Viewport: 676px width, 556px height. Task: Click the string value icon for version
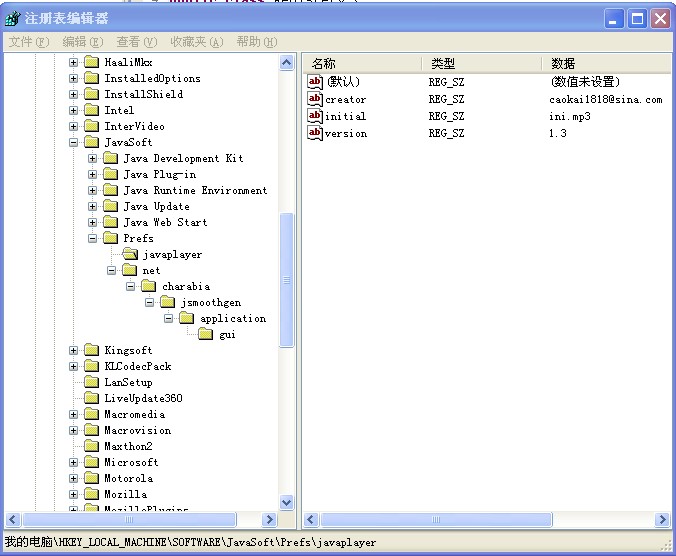(315, 133)
